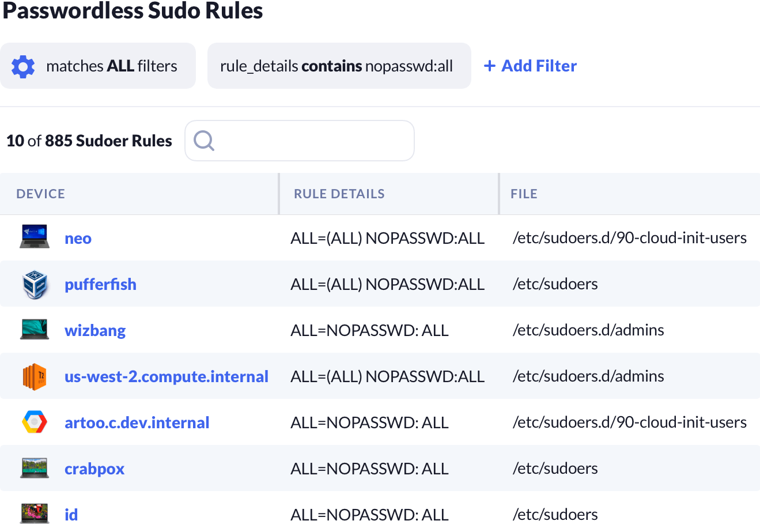This screenshot has width=760, height=532.
Task: Click the laptop icon next to neo
Action: (x=35, y=237)
